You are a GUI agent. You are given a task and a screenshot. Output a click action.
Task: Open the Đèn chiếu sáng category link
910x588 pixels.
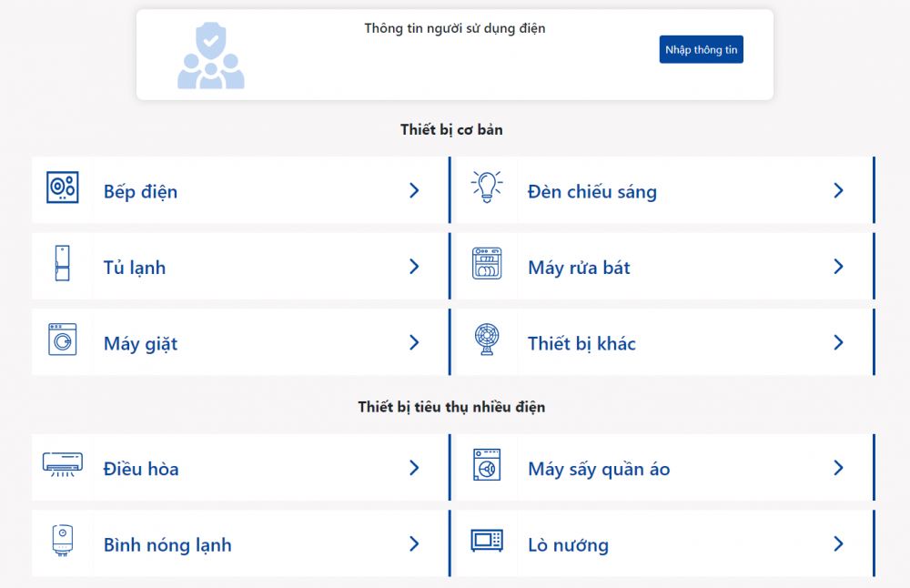pyautogui.click(x=591, y=191)
